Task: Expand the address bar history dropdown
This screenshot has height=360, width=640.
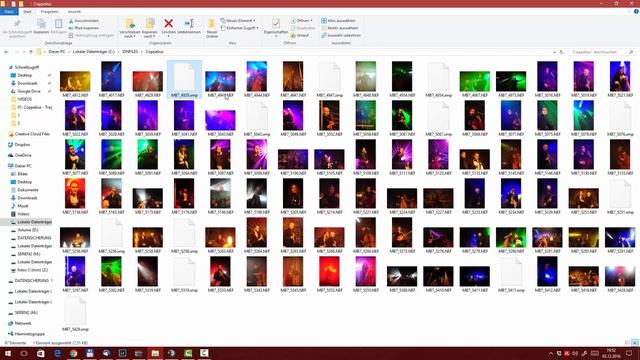Action: [554, 52]
